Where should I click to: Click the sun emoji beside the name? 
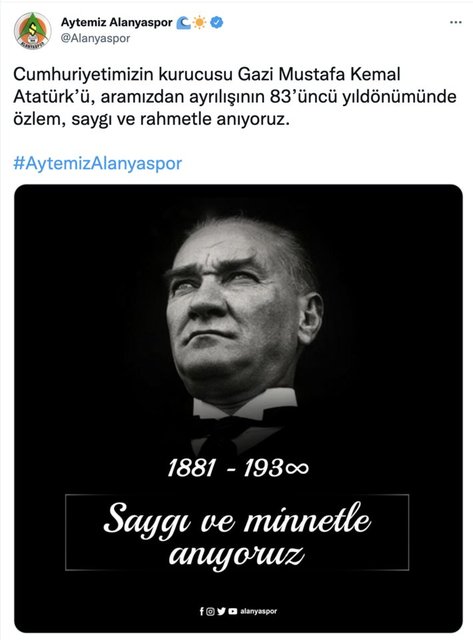(200, 23)
